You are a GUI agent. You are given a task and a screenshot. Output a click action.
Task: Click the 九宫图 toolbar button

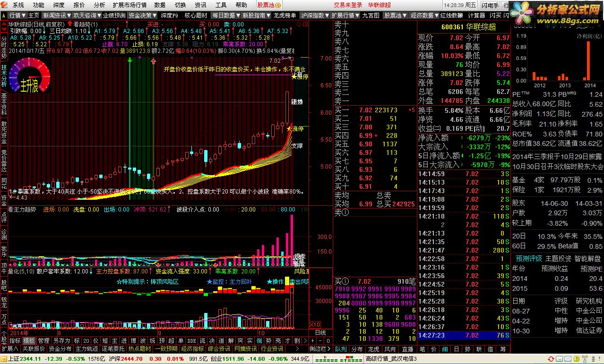click(x=371, y=15)
